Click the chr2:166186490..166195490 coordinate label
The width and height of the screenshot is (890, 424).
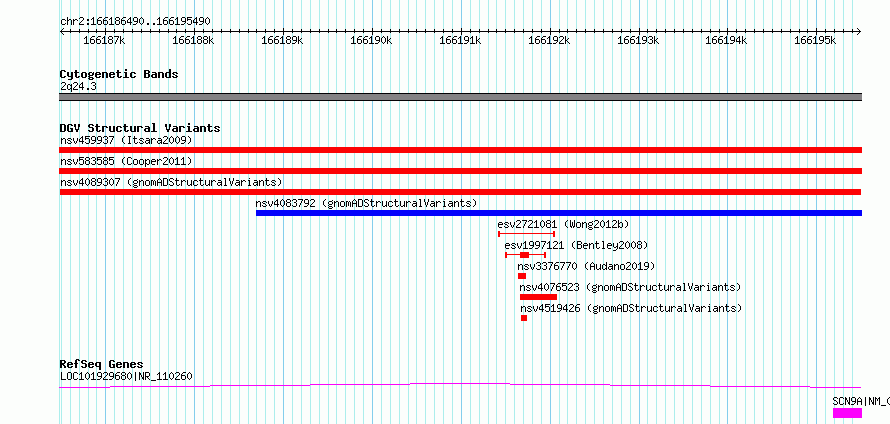[x=135, y=22]
